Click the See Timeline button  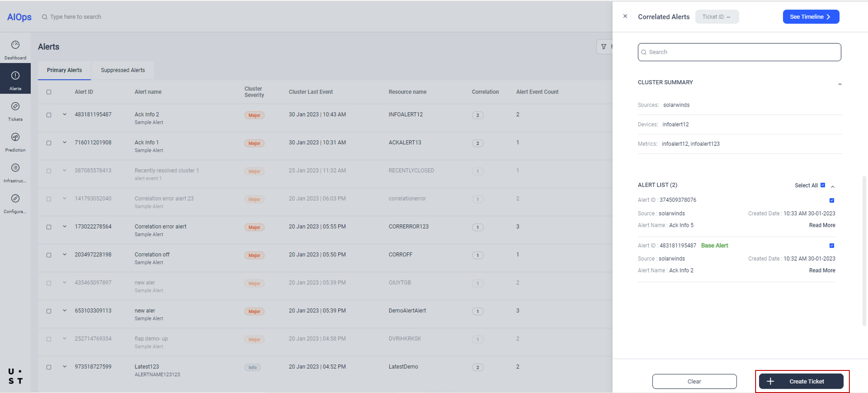tap(810, 17)
